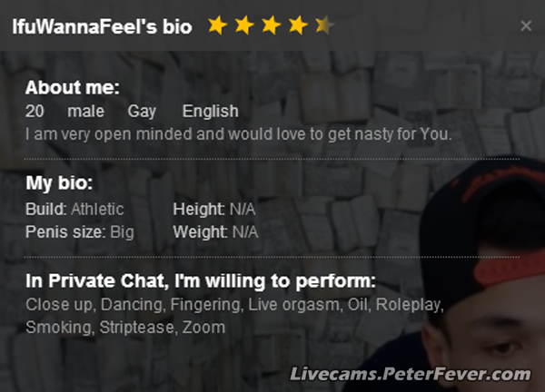Click the "Height: N/A" field
This screenshot has width=545, height=392.
click(x=215, y=209)
